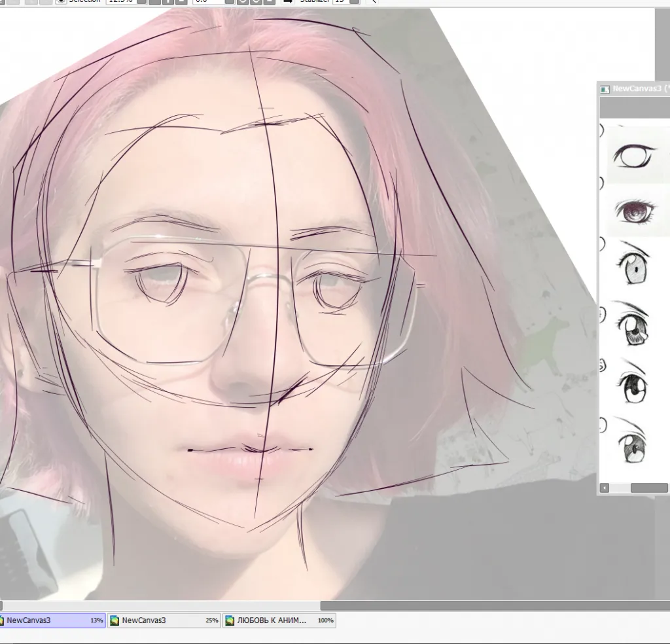670x644 pixels.
Task: Open the ЛЮБОВЬ К АНИМ... canvas tab
Action: pos(279,620)
